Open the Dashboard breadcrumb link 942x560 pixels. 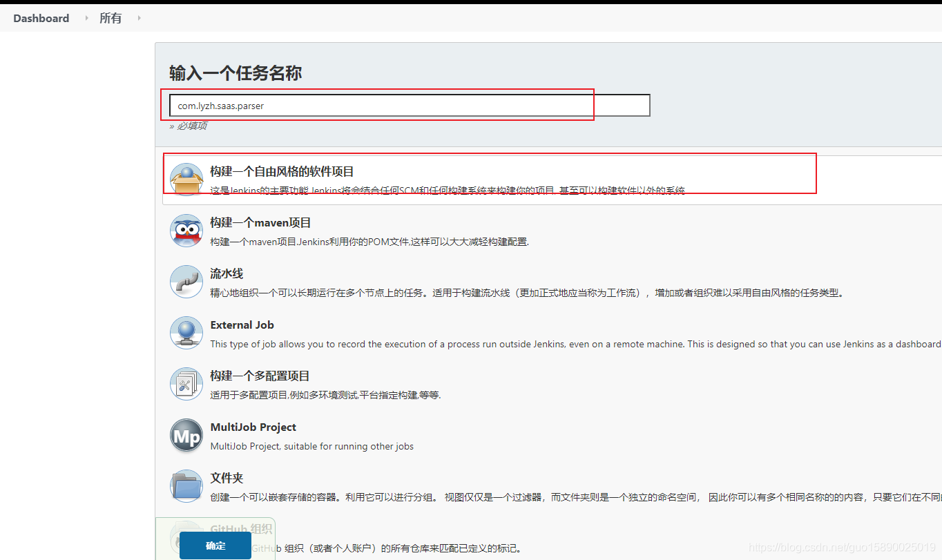pos(41,19)
